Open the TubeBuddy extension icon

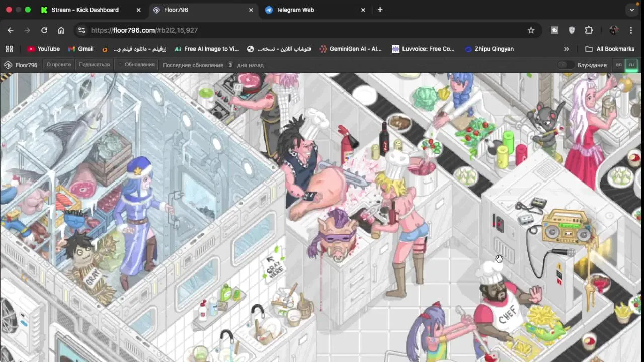[554, 30]
